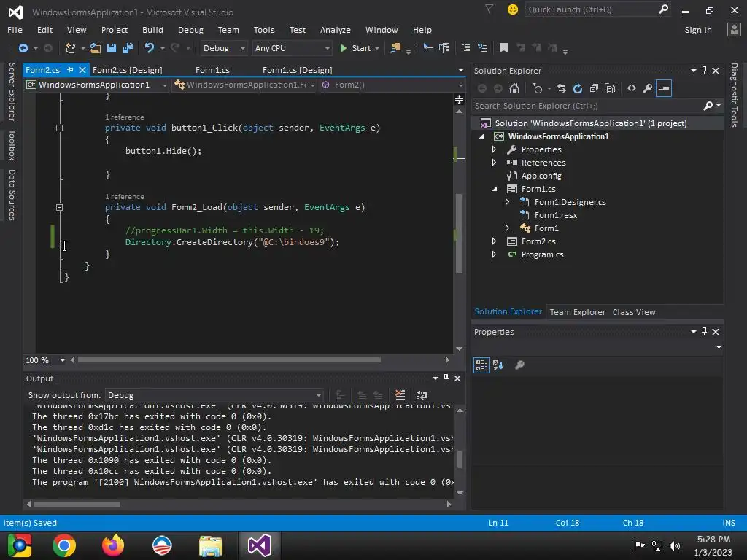Open the Diagnostic Tools side tab
The width and height of the screenshot is (747, 560).
point(734,96)
